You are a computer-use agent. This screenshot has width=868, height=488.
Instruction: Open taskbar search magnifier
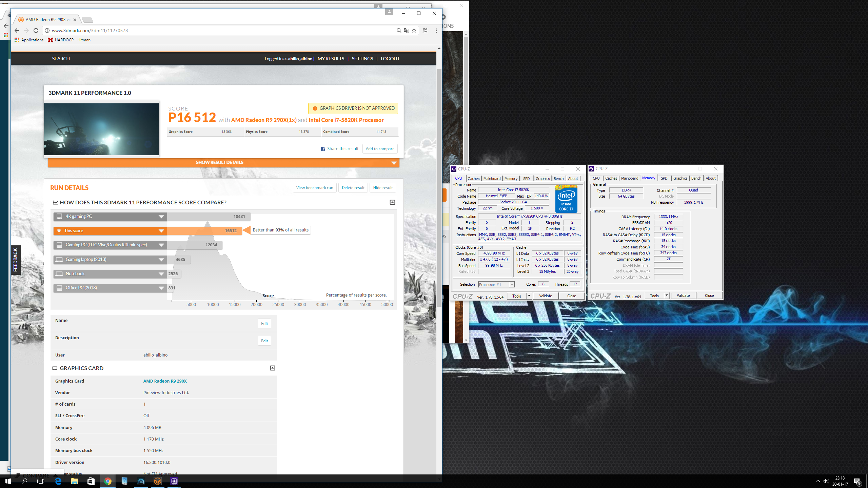point(24,481)
